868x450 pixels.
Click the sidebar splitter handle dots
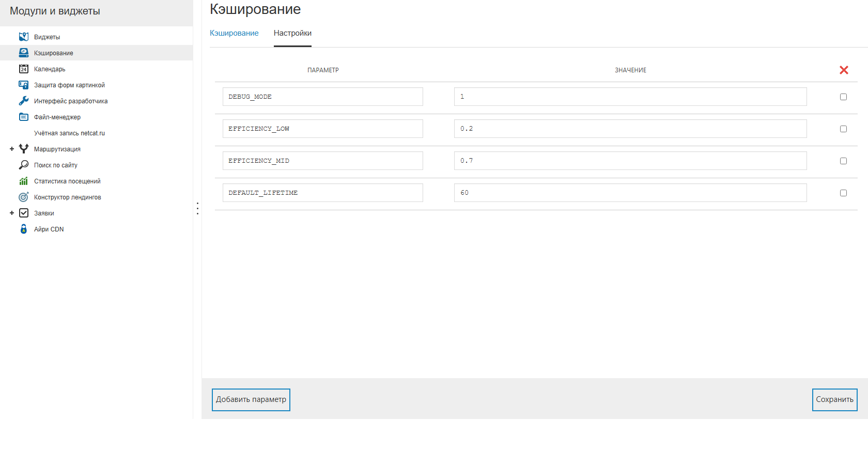click(x=197, y=208)
